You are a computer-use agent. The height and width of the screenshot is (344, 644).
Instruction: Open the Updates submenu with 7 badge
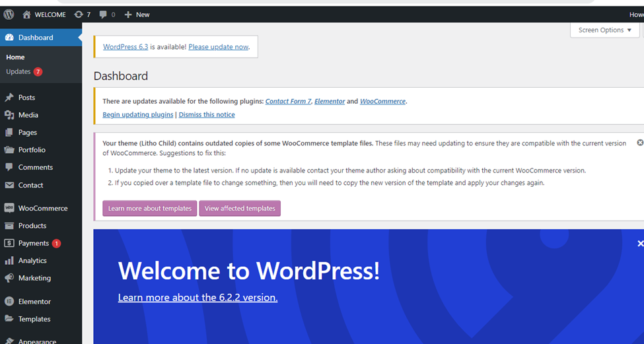coord(24,71)
